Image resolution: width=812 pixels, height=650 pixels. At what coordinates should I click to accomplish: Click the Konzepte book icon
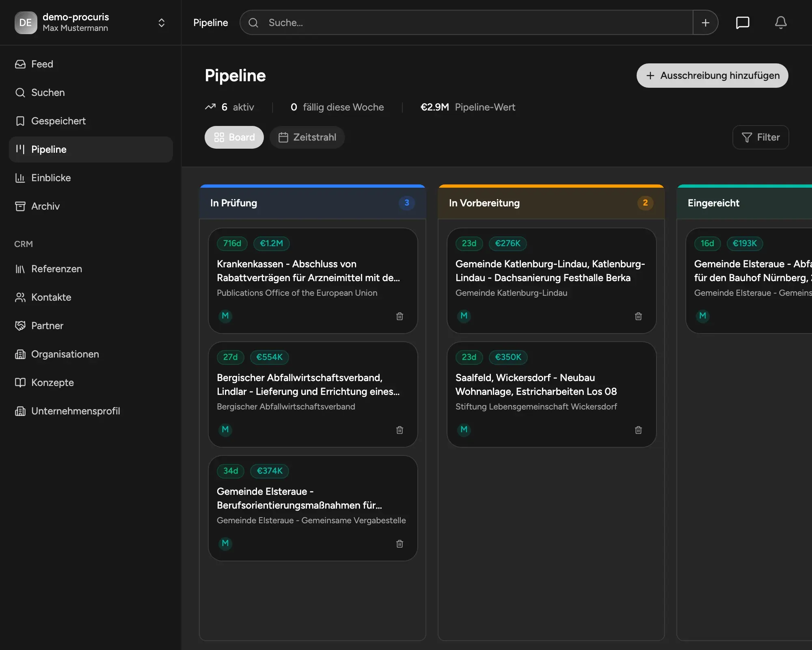pyautogui.click(x=20, y=383)
